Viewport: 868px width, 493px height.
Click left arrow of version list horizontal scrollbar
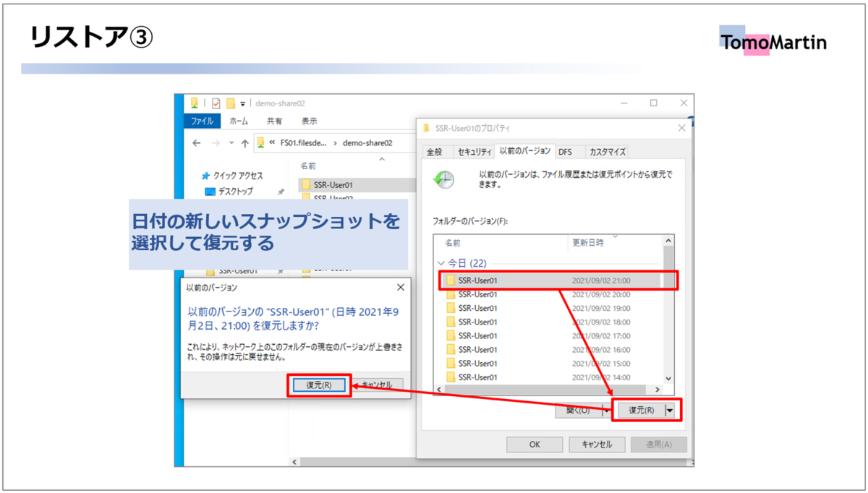click(x=438, y=390)
